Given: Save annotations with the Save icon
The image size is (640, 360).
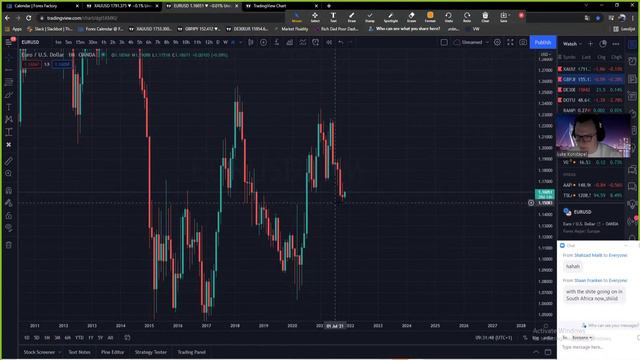Looking at the screenshot, I should [504, 17].
